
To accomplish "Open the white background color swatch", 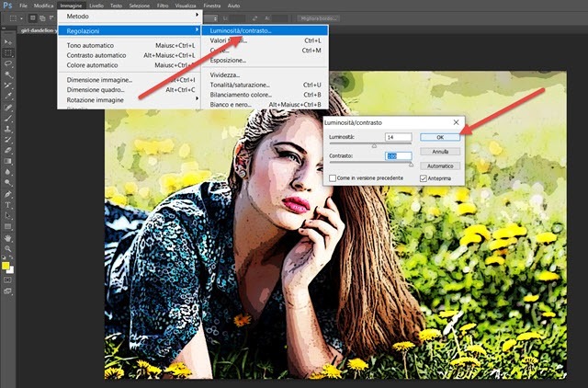I will (11, 270).
